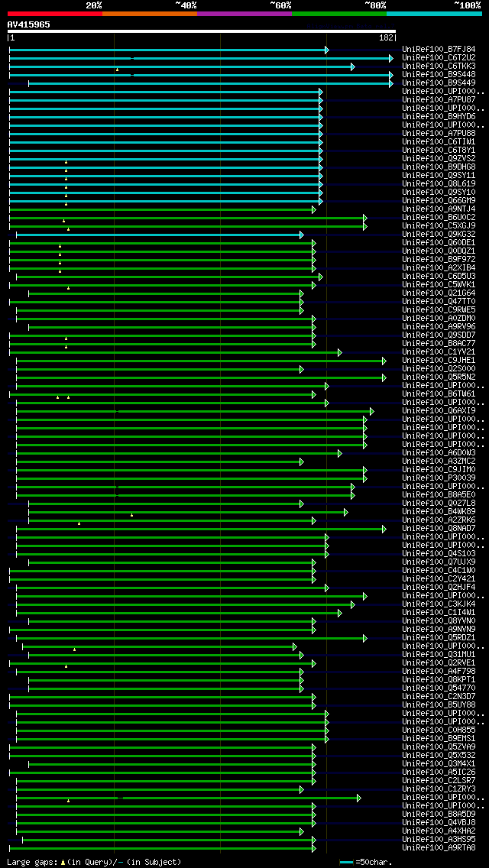The image size is (489, 868).
Task: Select hit label UniRef100_C5WVK1
Action: click(x=439, y=284)
